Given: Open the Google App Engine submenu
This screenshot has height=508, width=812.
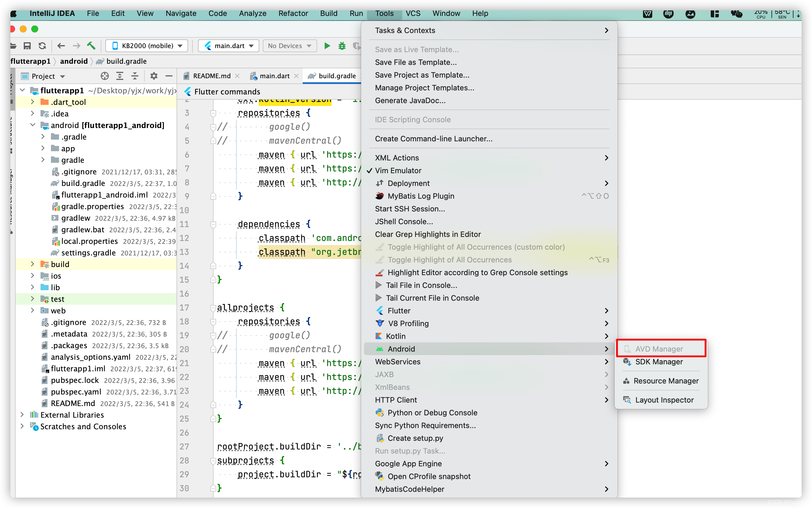Looking at the screenshot, I should point(489,464).
